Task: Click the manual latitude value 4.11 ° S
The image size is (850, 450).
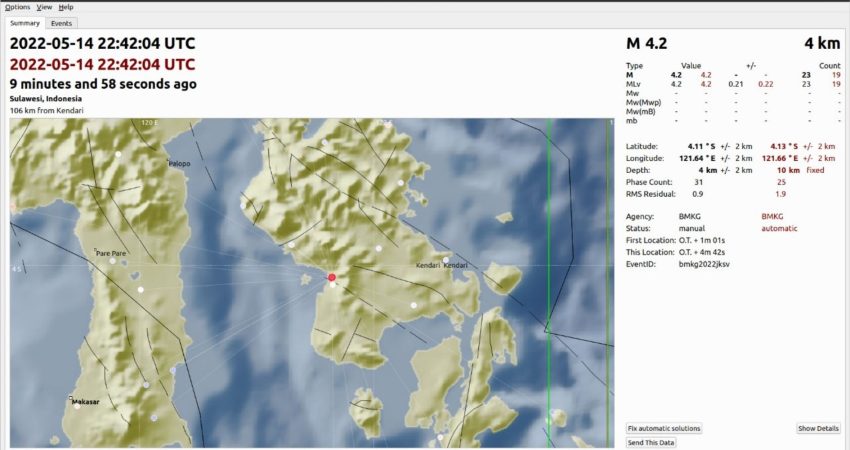Action: (x=701, y=146)
